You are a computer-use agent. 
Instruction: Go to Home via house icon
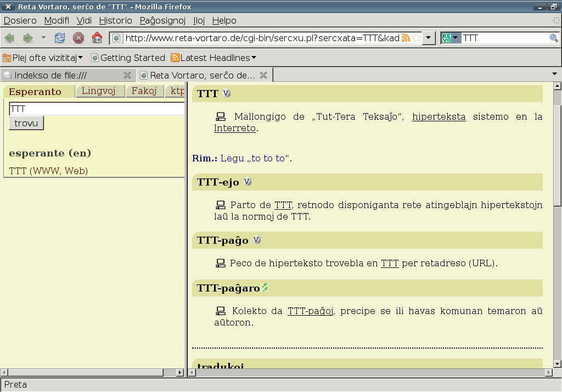click(97, 38)
